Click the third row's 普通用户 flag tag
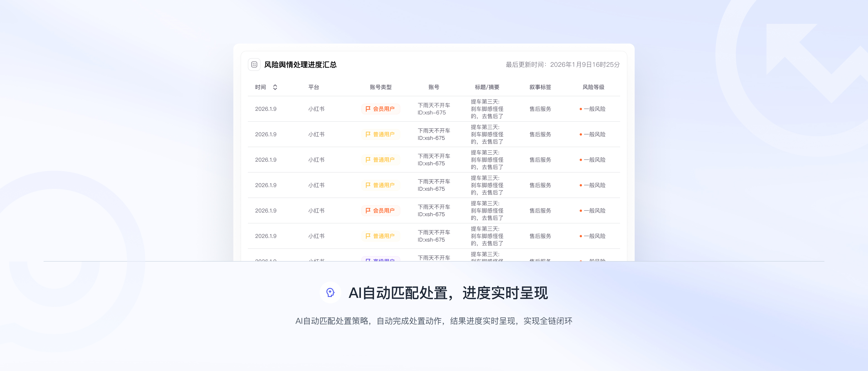The width and height of the screenshot is (868, 371). (380, 160)
